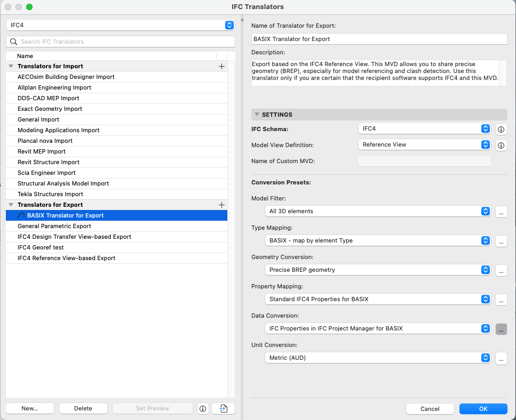
Task: Open the Property Mapping dropdown
Action: coord(377,298)
